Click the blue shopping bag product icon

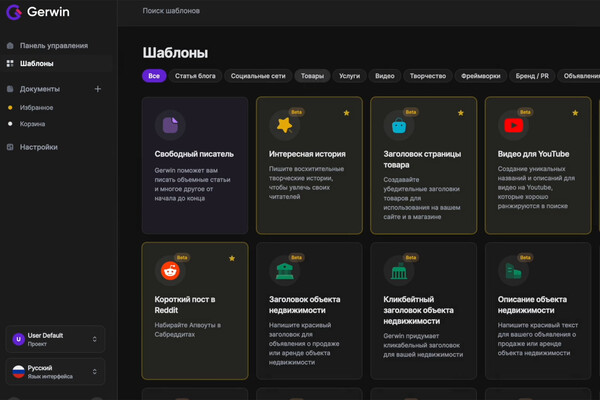pyautogui.click(x=398, y=125)
